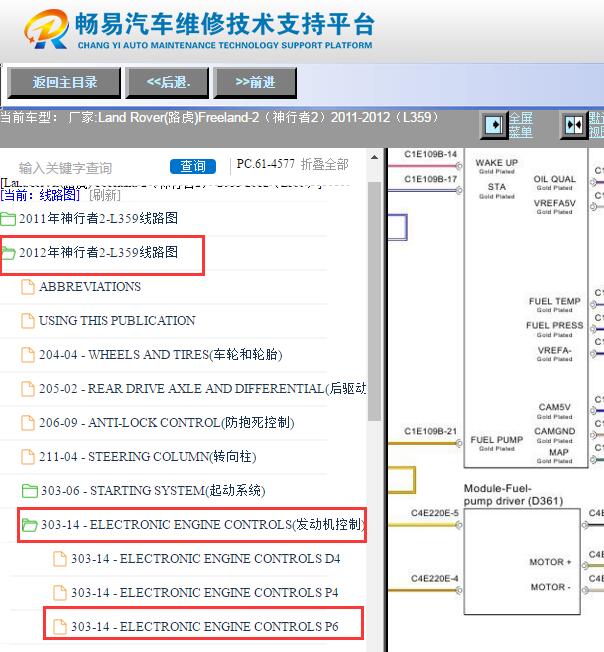This screenshot has height=652, width=604.
Task: Click the PC.61-4577 text
Action: coord(266,164)
